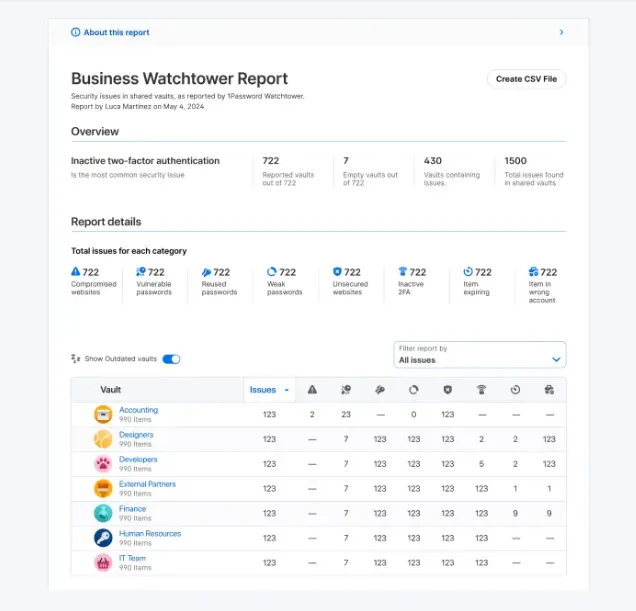Click the Create CSV File button
Screen dimensions: 636x611
[526, 79]
